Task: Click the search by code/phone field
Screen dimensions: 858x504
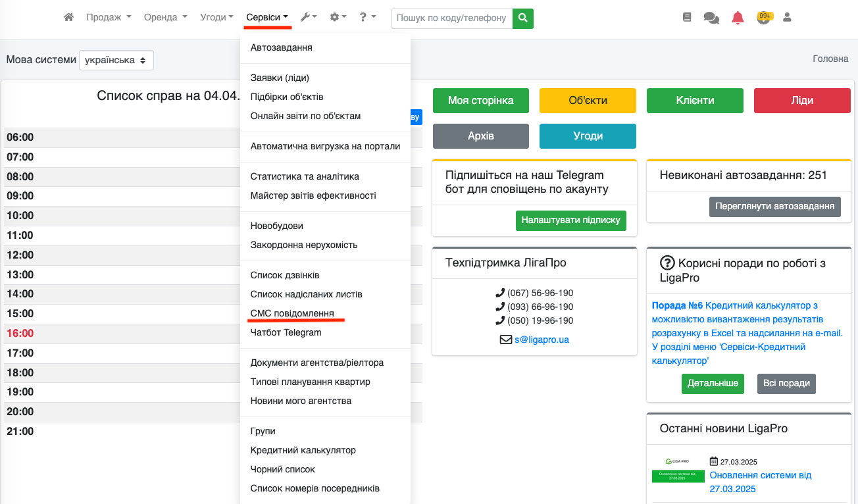Action: tap(451, 18)
